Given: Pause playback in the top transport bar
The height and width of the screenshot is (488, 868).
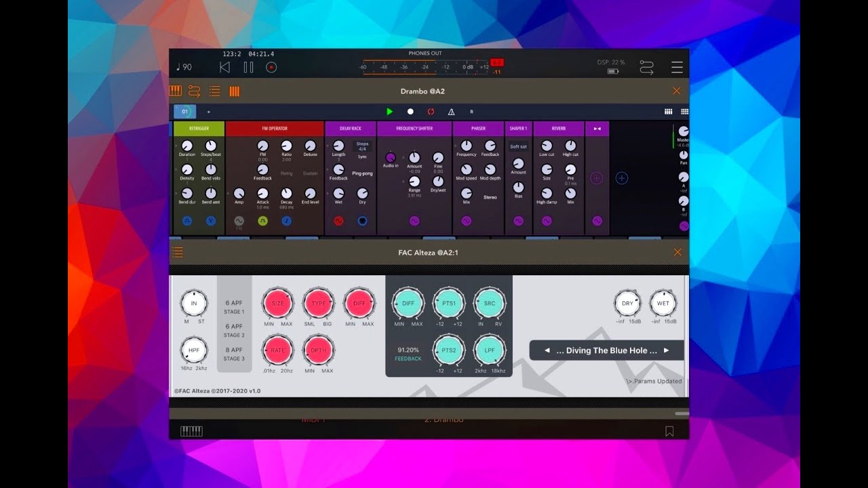Looking at the screenshot, I should point(248,67).
